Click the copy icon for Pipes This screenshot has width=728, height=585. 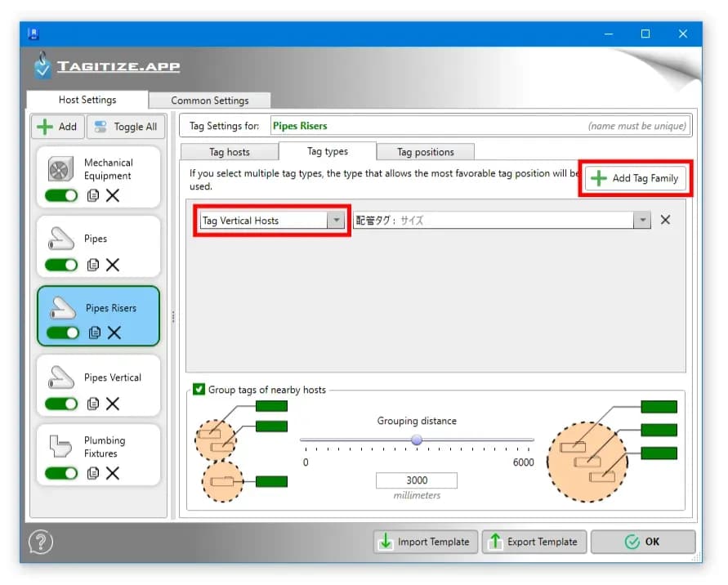point(93,265)
